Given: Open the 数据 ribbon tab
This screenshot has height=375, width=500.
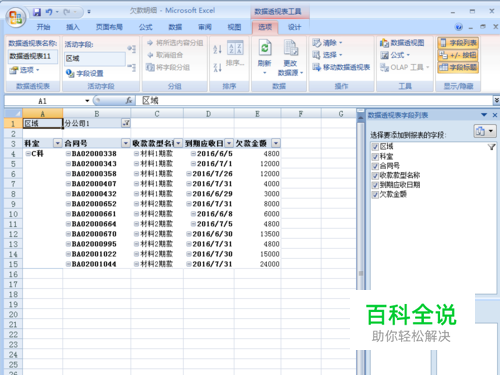Looking at the screenshot, I should tap(175, 27).
